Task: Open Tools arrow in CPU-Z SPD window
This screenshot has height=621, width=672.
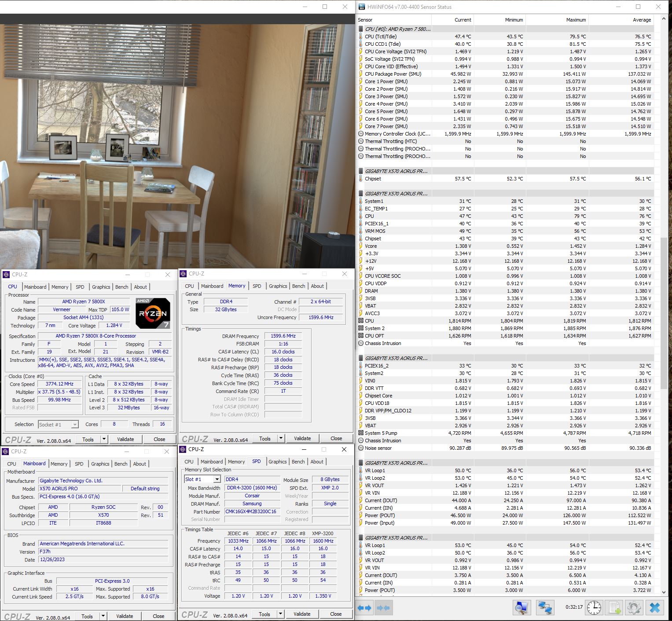Action: [280, 614]
